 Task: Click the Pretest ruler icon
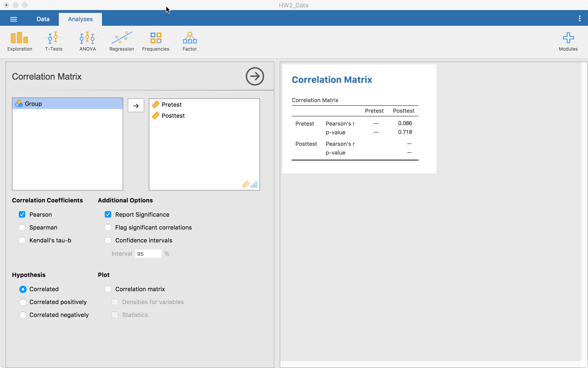pos(155,105)
